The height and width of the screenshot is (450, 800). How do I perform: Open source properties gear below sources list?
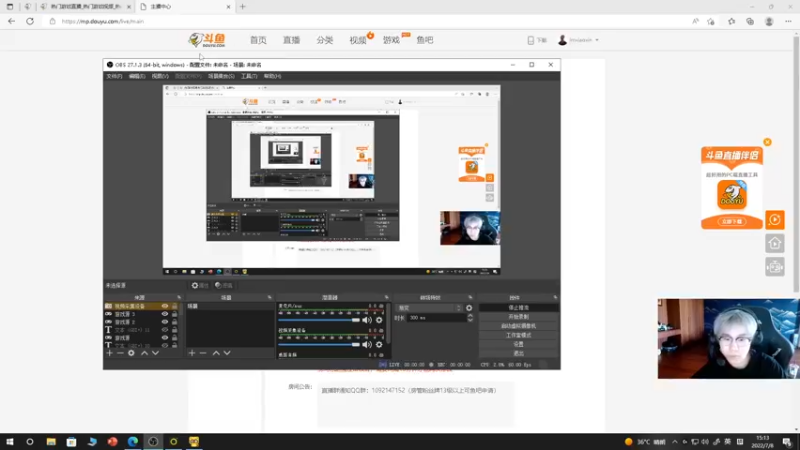pos(132,353)
